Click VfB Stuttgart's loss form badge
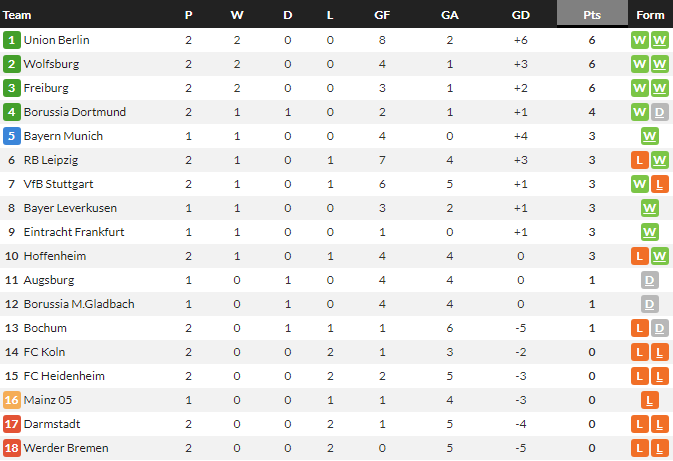673x461 pixels. pos(660,184)
